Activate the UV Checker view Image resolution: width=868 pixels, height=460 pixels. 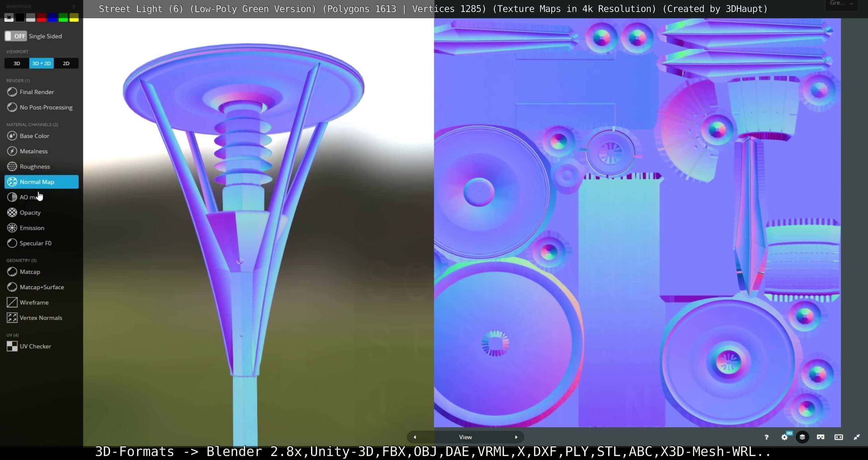[35, 346]
